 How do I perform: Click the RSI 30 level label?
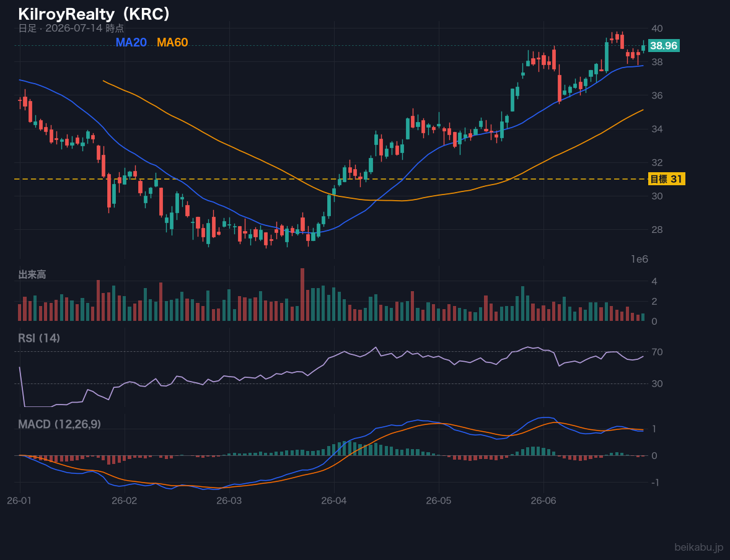[x=657, y=383]
